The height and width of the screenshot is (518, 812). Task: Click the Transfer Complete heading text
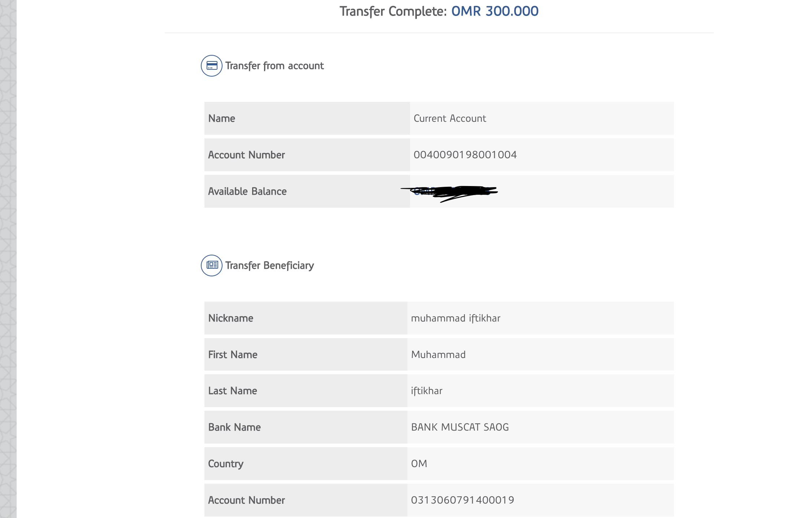(x=393, y=11)
